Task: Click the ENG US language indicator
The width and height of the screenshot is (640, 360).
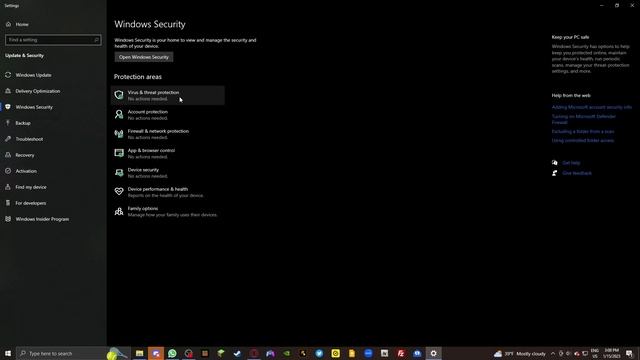Action: (595, 353)
